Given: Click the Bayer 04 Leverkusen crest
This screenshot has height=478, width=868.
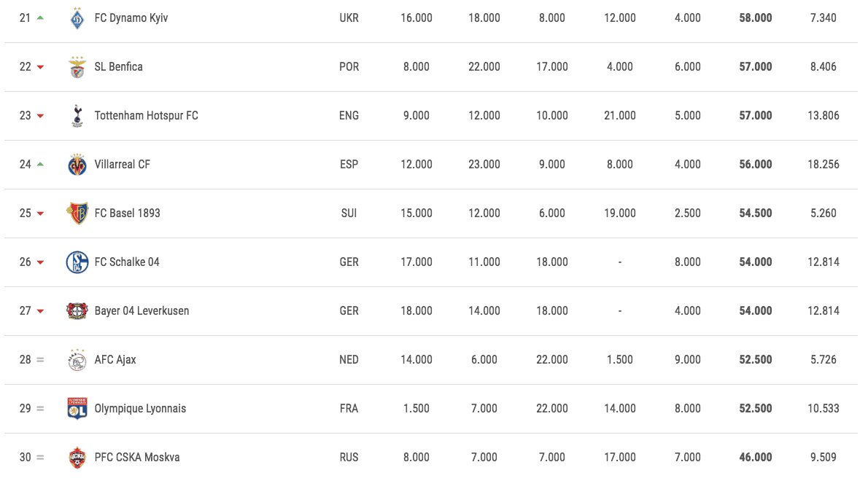Looking at the screenshot, I should click(x=77, y=311).
